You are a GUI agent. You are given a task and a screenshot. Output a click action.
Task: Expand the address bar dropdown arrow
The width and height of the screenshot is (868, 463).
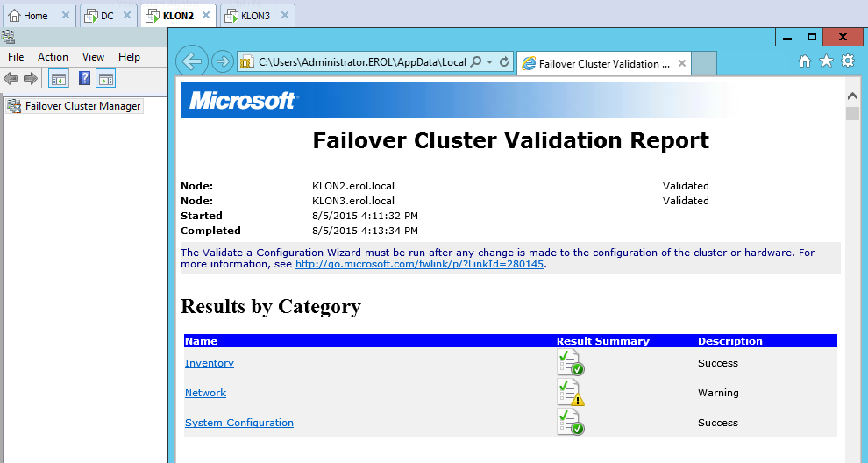pos(489,62)
